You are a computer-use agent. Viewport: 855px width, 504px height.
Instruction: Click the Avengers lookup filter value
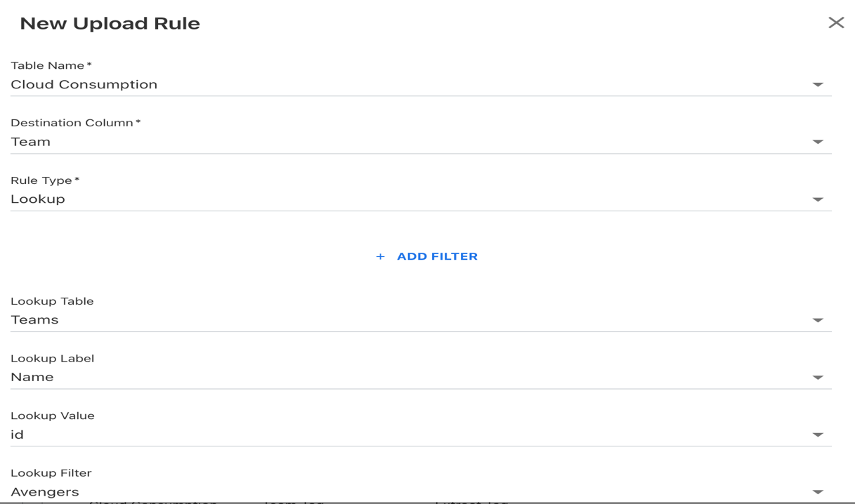click(x=45, y=492)
